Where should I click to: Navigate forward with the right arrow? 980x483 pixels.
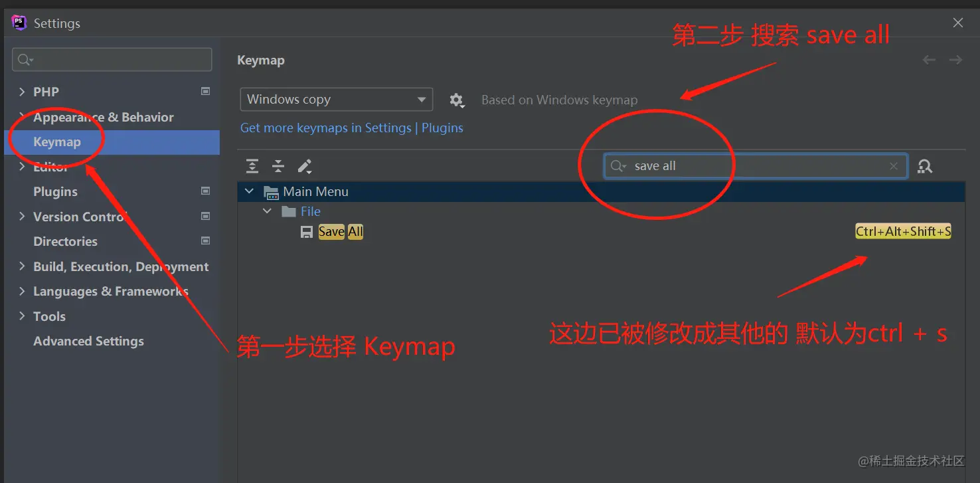tap(955, 60)
